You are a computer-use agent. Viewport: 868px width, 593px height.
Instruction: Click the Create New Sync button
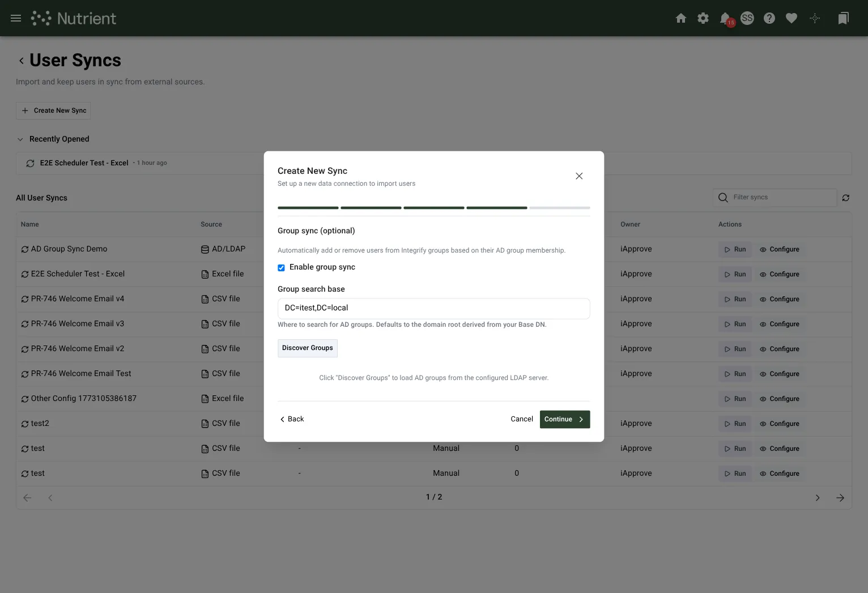click(53, 110)
